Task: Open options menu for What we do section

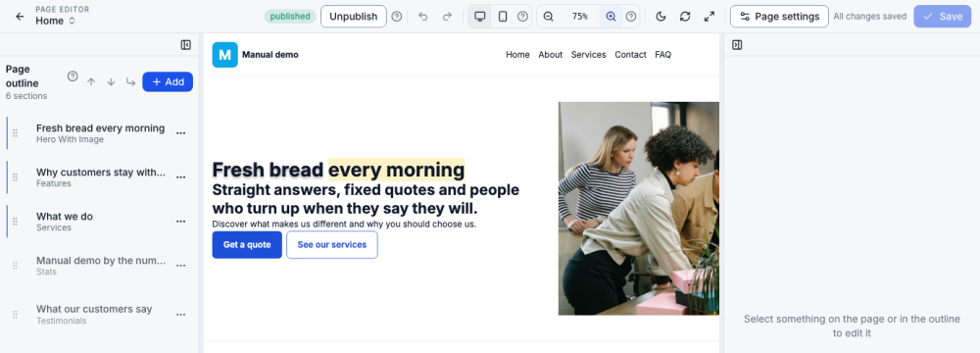Action: point(180,221)
